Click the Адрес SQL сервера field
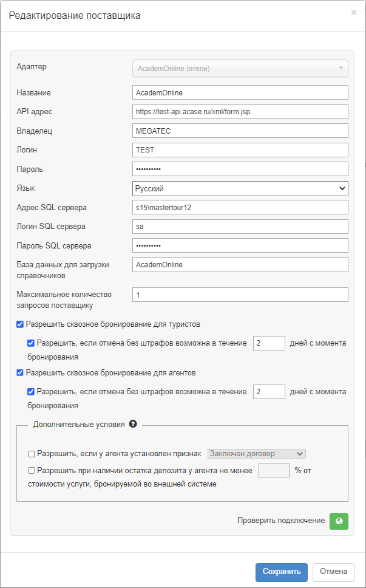The width and height of the screenshot is (366, 588). click(x=240, y=207)
